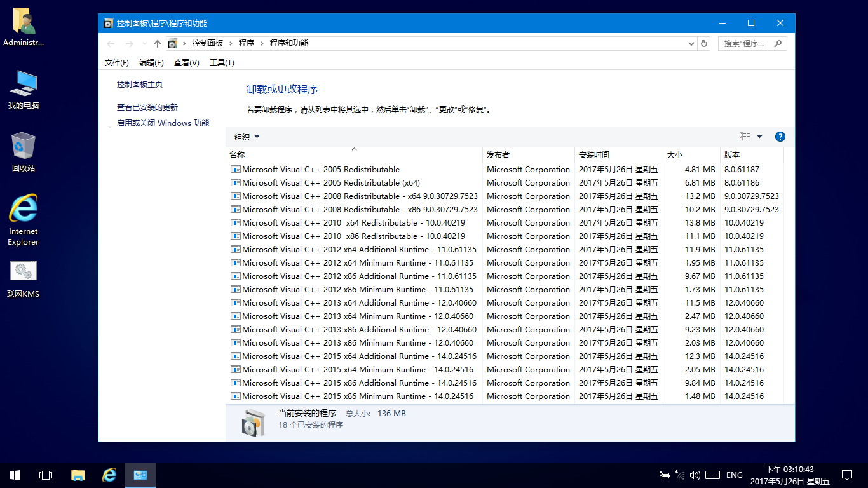Open the action center notification icon

(847, 475)
